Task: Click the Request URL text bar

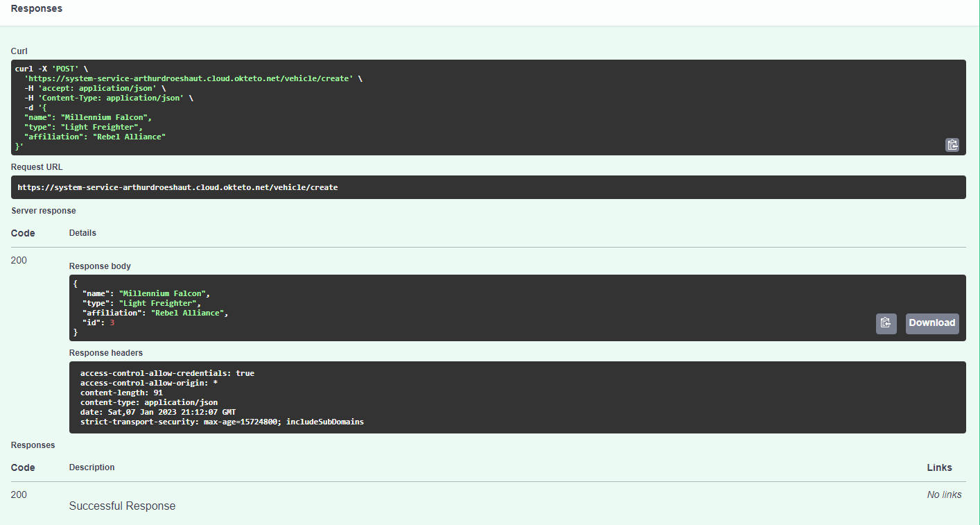Action: pyautogui.click(x=485, y=187)
